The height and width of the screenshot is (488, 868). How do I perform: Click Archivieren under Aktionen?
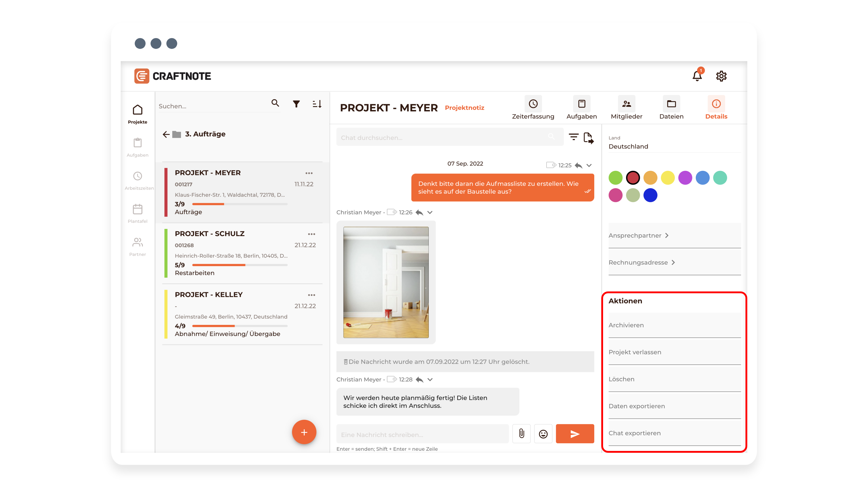pyautogui.click(x=626, y=325)
